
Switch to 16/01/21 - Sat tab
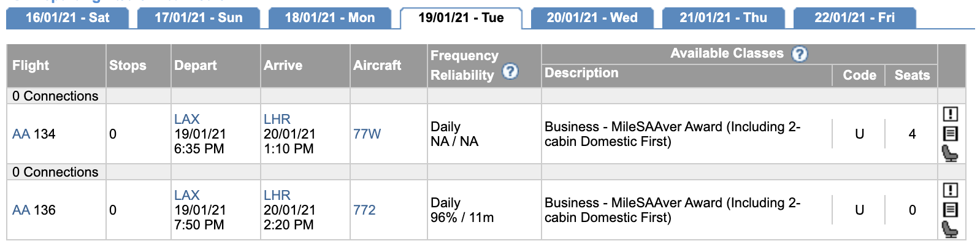67,18
